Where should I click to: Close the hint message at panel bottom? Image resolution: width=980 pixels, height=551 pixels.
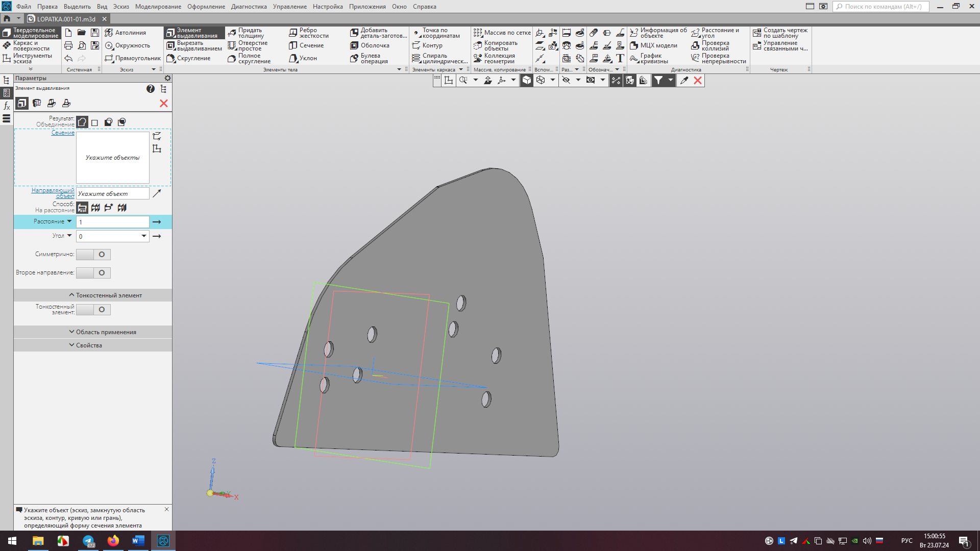pos(166,509)
